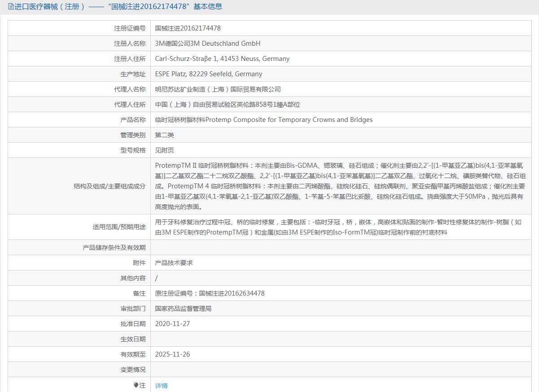Click the 生效日期 row label
The height and width of the screenshot is (392, 539).
point(133,339)
